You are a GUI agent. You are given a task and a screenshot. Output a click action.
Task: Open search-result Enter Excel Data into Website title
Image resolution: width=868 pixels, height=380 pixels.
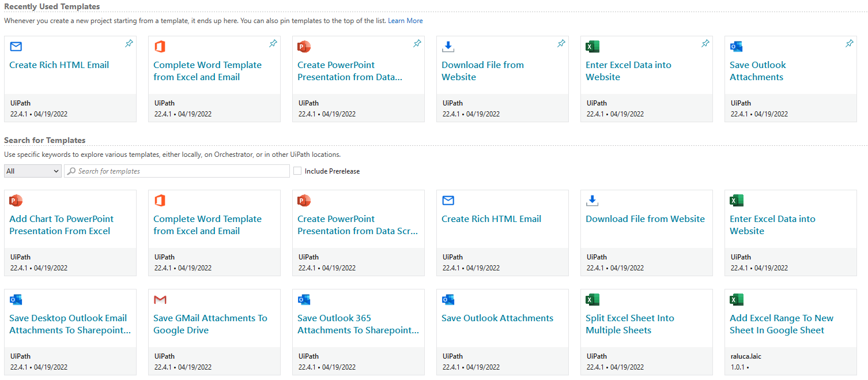click(773, 225)
